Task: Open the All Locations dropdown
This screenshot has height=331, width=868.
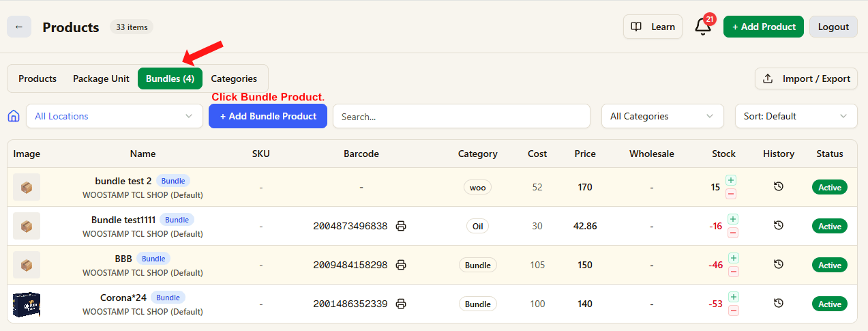Action: tap(115, 116)
